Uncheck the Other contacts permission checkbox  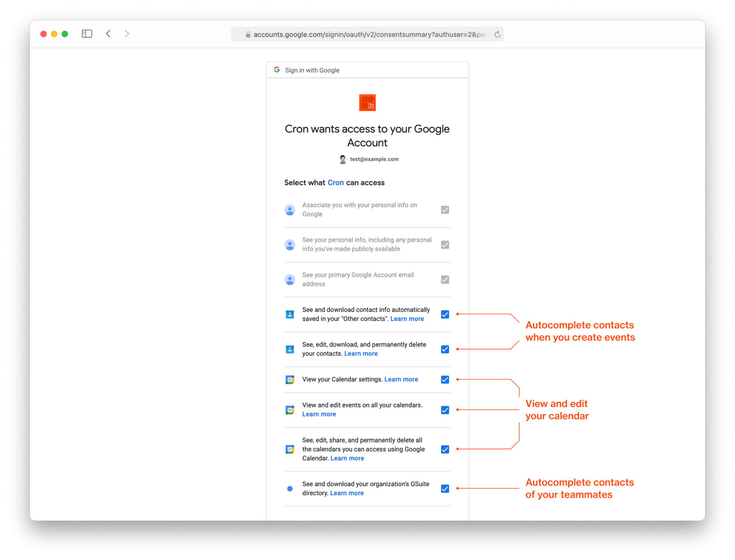pyautogui.click(x=445, y=314)
